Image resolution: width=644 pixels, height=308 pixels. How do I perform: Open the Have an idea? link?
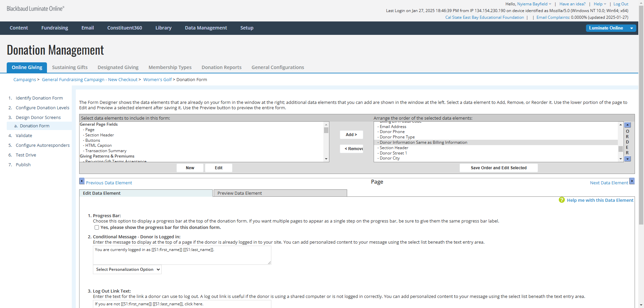(572, 4)
